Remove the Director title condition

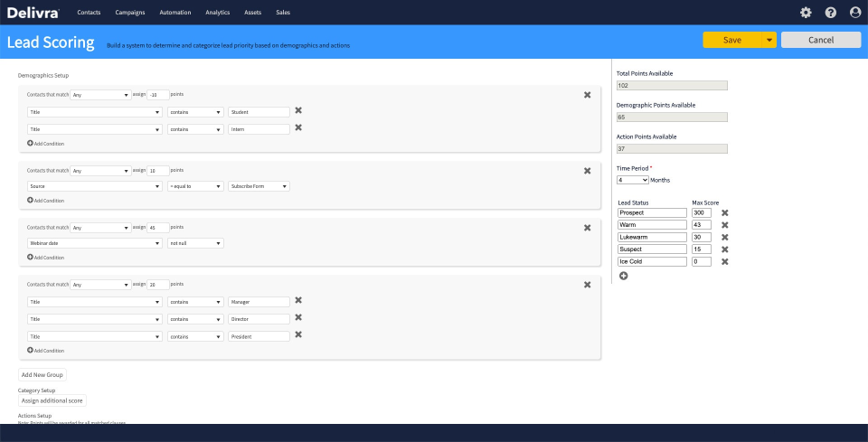[x=298, y=317]
